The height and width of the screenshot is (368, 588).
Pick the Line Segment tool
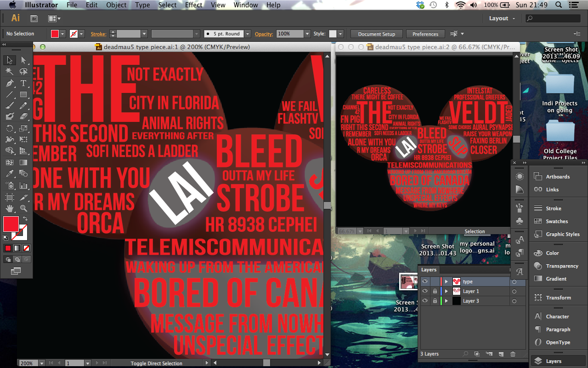[10, 94]
